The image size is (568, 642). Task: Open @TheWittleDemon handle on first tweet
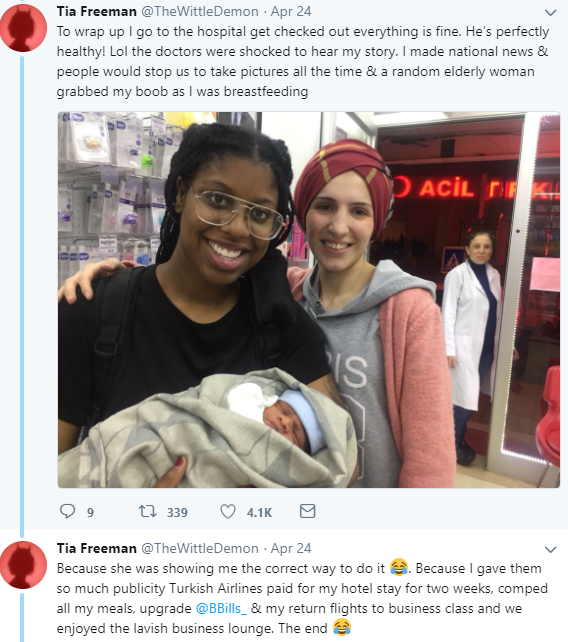pos(200,11)
